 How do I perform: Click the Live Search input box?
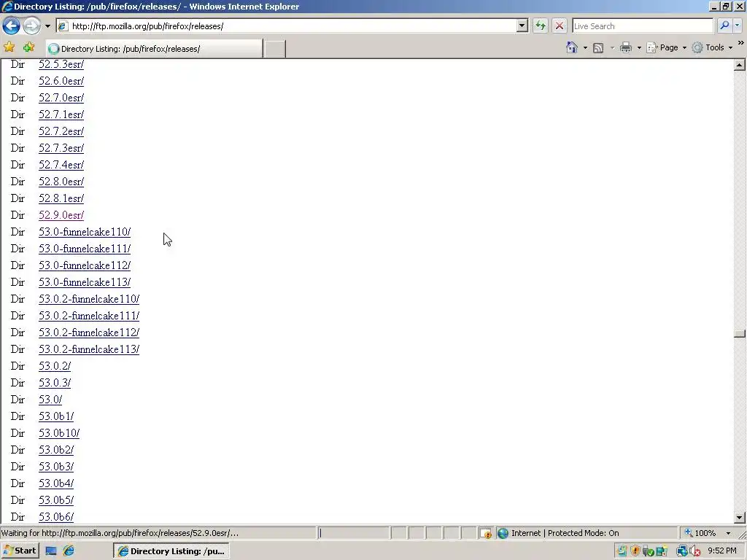pyautogui.click(x=642, y=26)
